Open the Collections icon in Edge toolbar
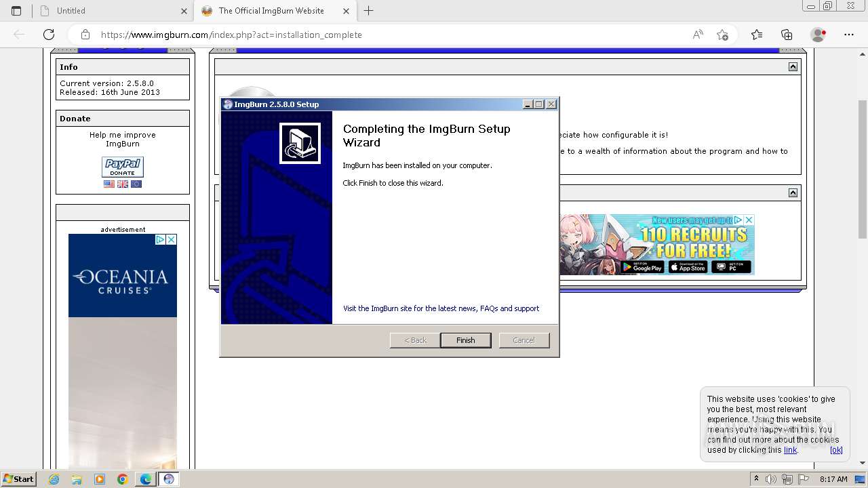 coord(787,35)
